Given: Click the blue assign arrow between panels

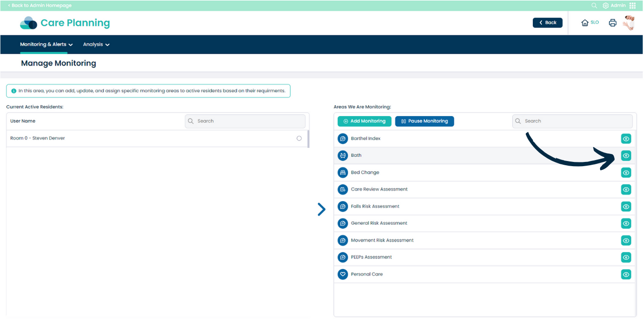Looking at the screenshot, I should (x=322, y=209).
